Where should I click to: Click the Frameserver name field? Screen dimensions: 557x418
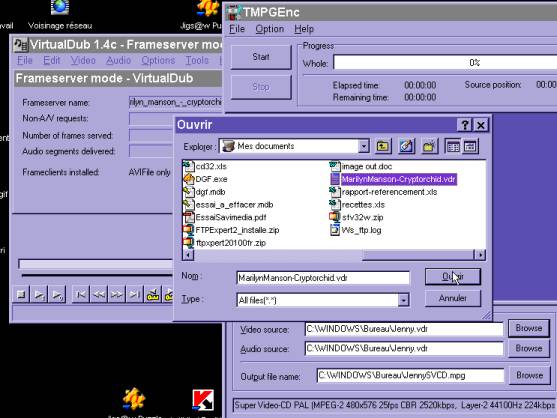[175, 102]
